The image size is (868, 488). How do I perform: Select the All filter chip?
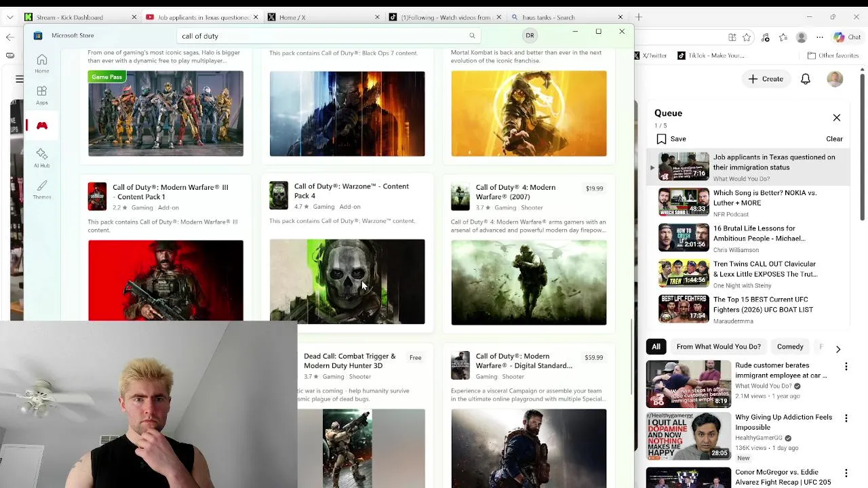656,346
